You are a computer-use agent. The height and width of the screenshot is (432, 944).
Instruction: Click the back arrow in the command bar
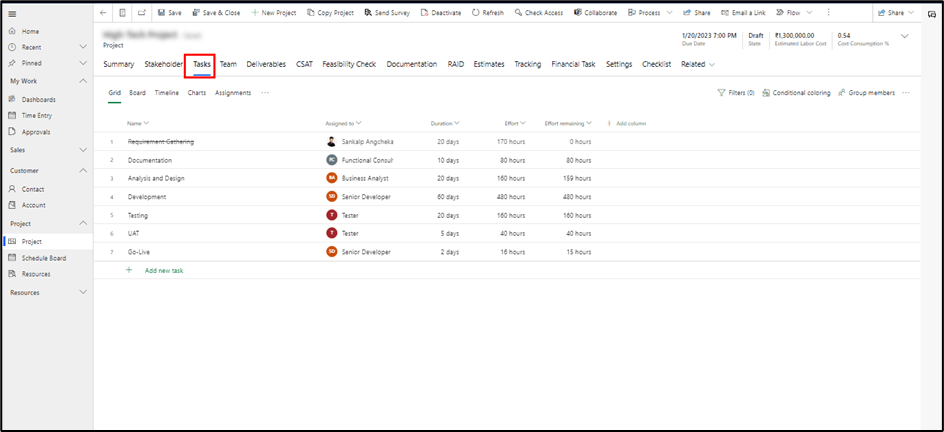point(104,13)
